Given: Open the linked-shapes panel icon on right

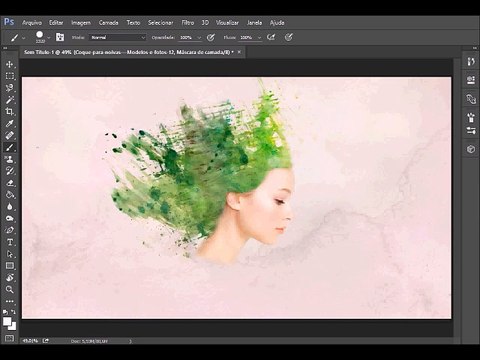Looking at the screenshot, I should [x=471, y=99].
